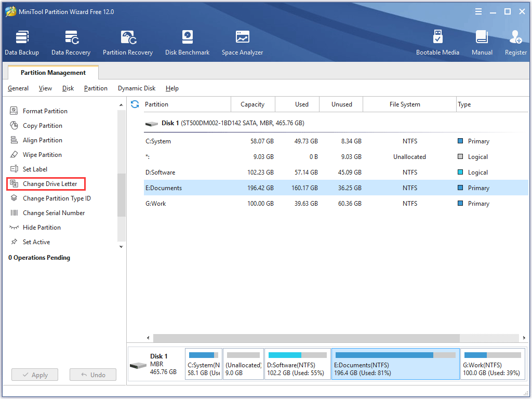Open the hamburger menu in title bar
The image size is (532, 399).
click(478, 11)
